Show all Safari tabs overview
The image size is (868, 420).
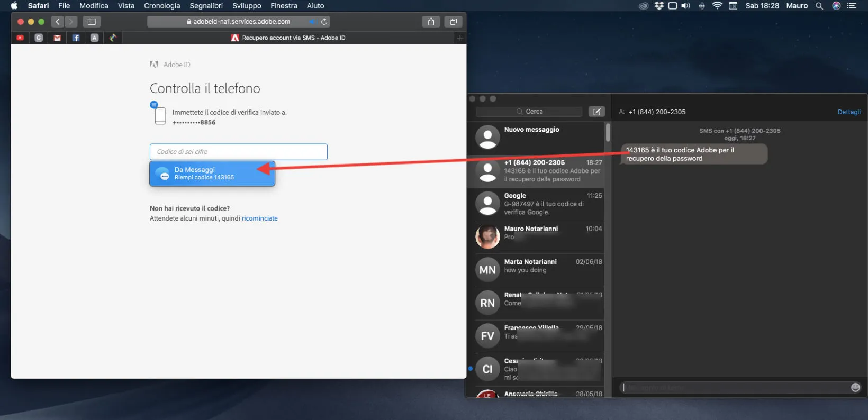454,22
